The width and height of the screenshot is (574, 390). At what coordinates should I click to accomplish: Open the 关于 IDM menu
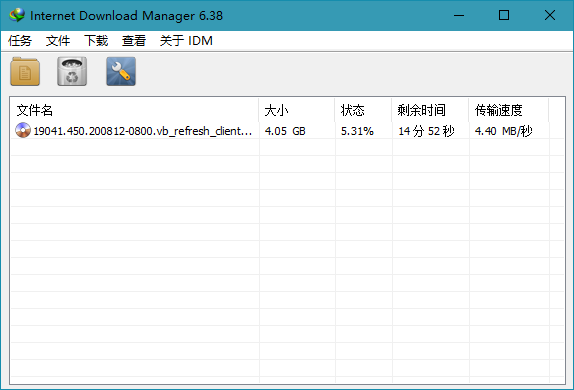point(186,41)
